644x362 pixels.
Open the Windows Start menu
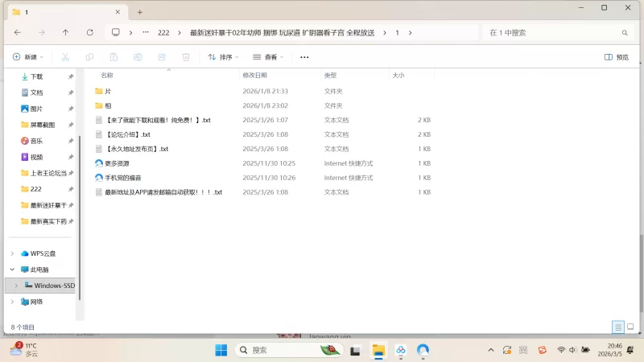point(221,350)
